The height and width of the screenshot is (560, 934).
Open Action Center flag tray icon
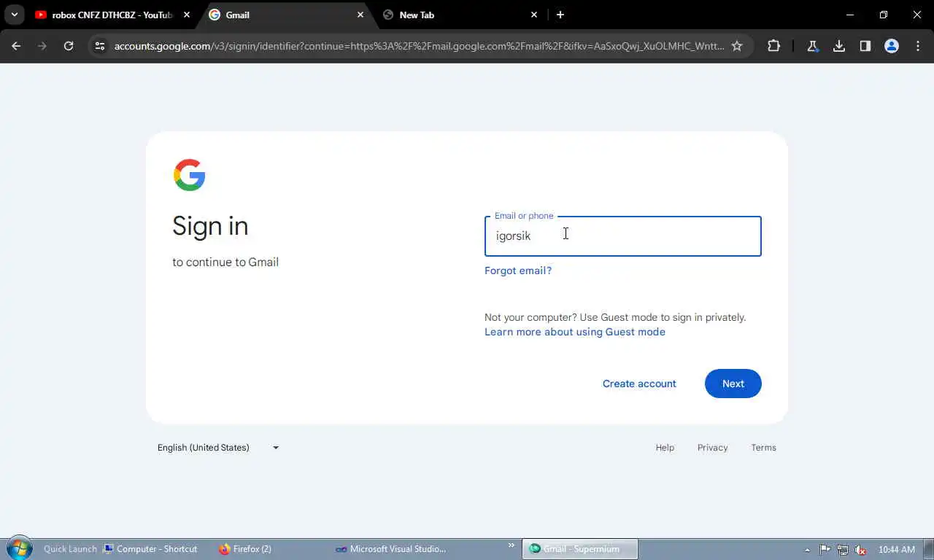pyautogui.click(x=825, y=550)
